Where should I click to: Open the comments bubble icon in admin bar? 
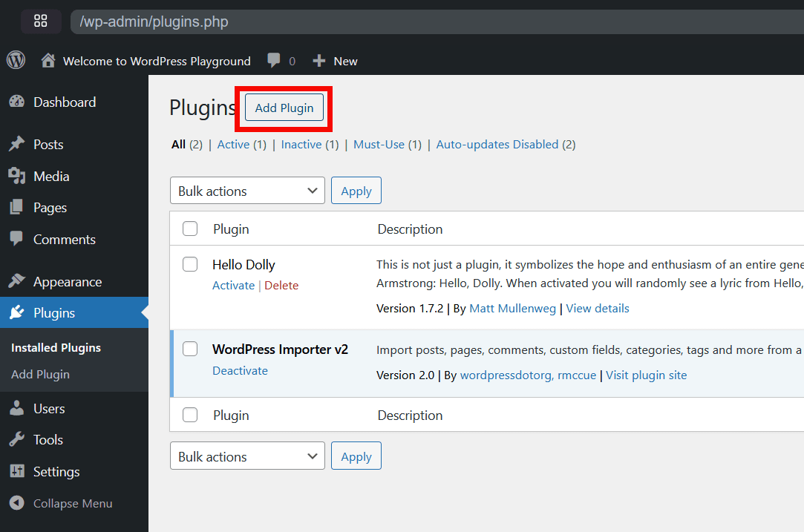274,61
